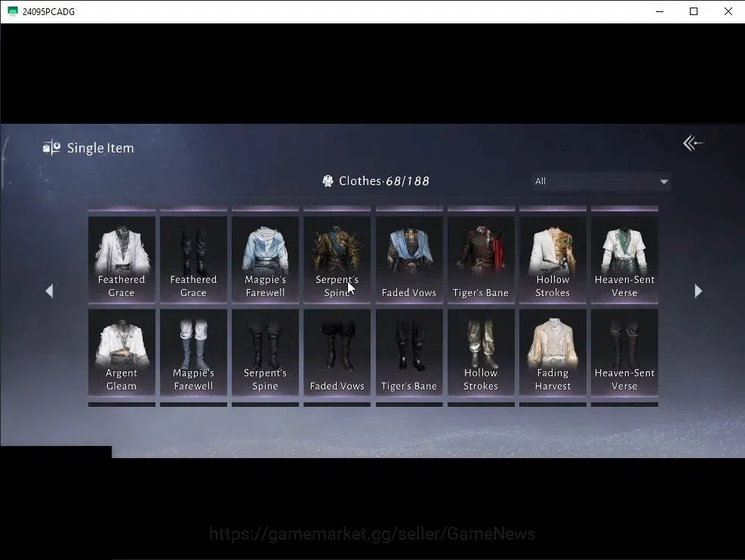The image size is (745, 560).
Task: Select the Faded Vows blue top
Action: pos(409,260)
